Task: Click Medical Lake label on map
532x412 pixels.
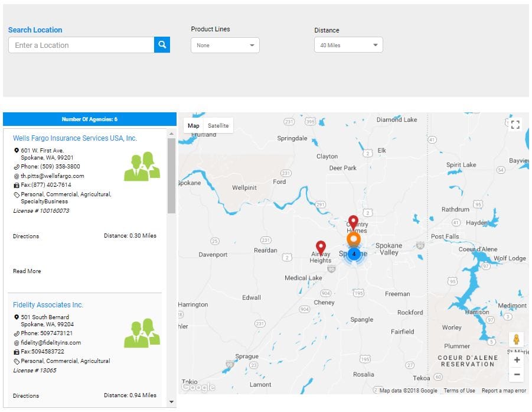Action: pyautogui.click(x=303, y=278)
